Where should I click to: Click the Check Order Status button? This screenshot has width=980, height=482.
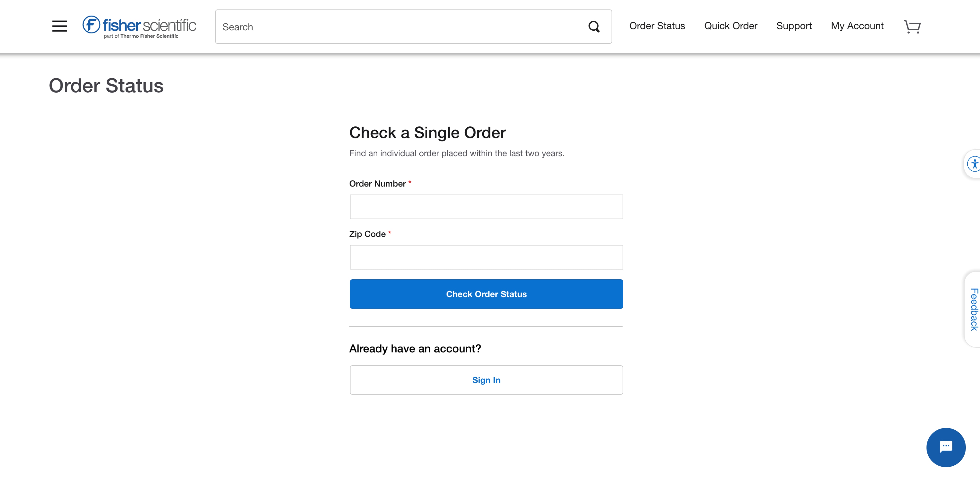pos(486,294)
